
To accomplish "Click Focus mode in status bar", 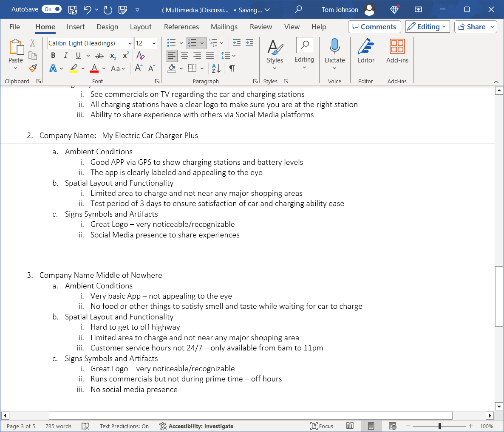I will (322, 426).
